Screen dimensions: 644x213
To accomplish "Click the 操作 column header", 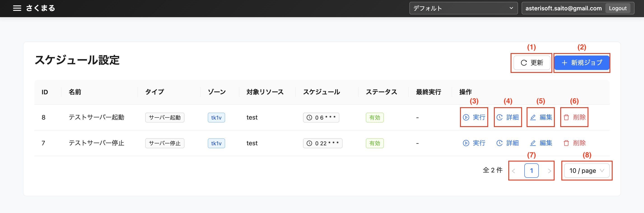I will (x=465, y=92).
